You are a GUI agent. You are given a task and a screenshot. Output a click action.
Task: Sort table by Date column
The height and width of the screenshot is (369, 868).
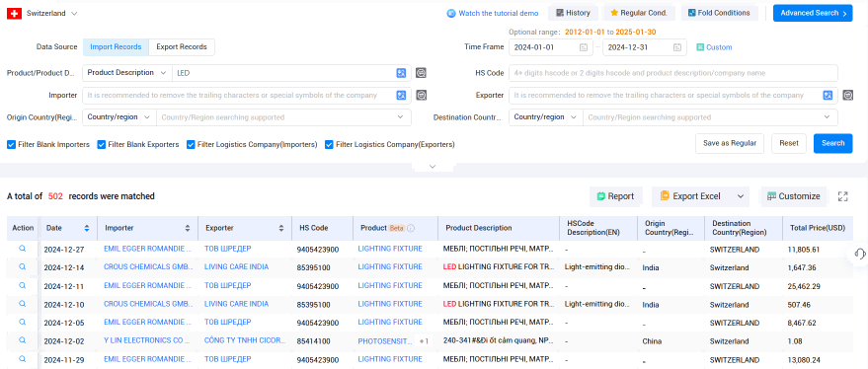tap(86, 228)
